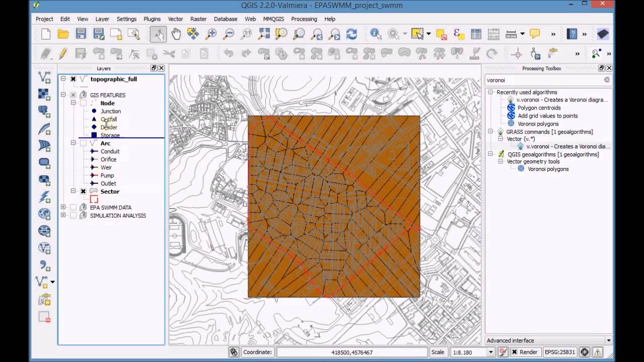Open the Layer menu
This screenshot has width=644, height=362.
pos(102,19)
